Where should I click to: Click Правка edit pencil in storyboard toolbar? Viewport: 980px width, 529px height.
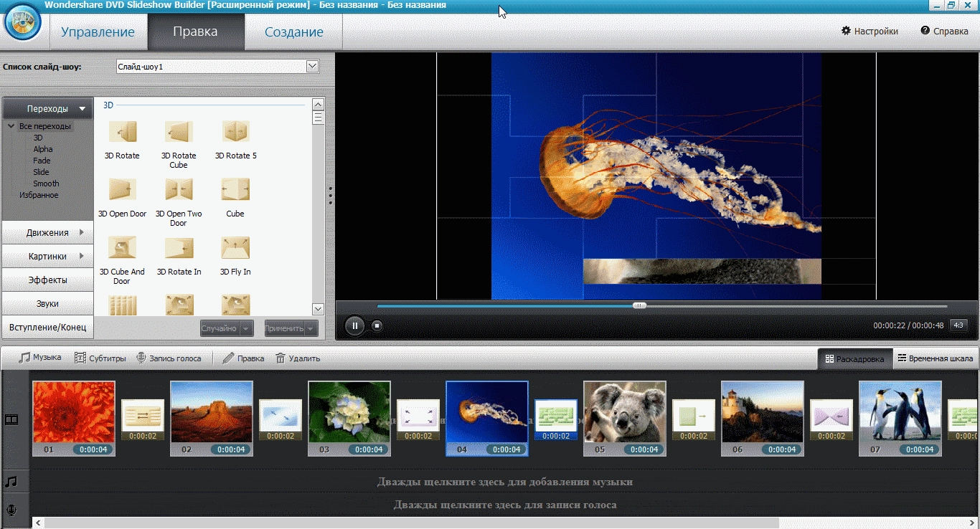pos(243,358)
